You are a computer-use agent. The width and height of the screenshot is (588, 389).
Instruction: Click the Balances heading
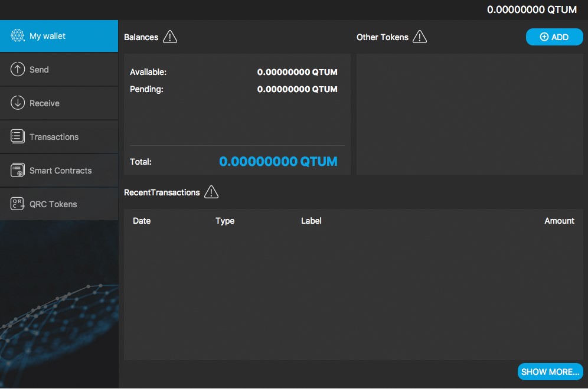click(141, 37)
